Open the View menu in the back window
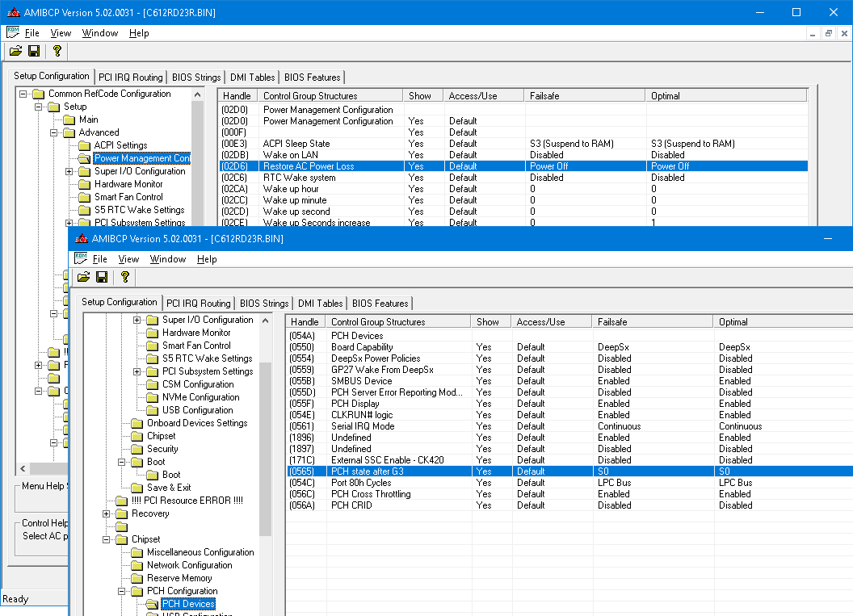 pos(61,33)
